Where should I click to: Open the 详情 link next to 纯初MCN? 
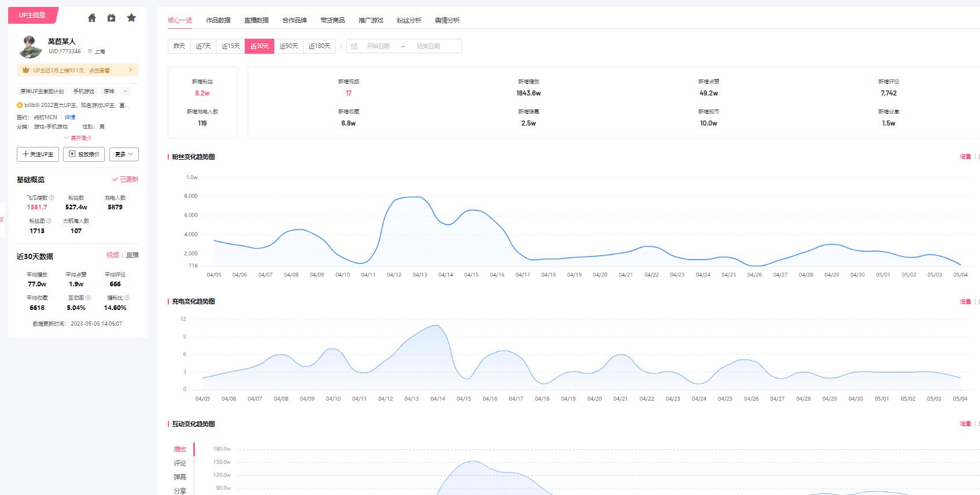[x=70, y=117]
